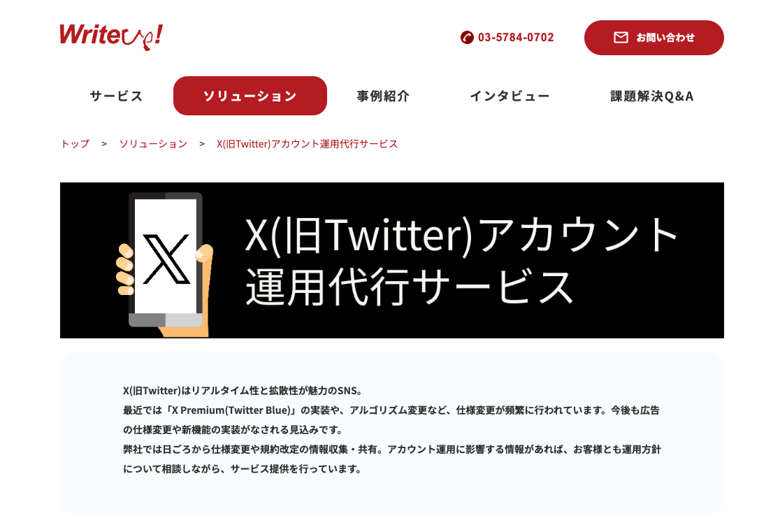Click X(旧Twitter)アカウント運用代行サービス breadcrumb

pyautogui.click(x=307, y=144)
